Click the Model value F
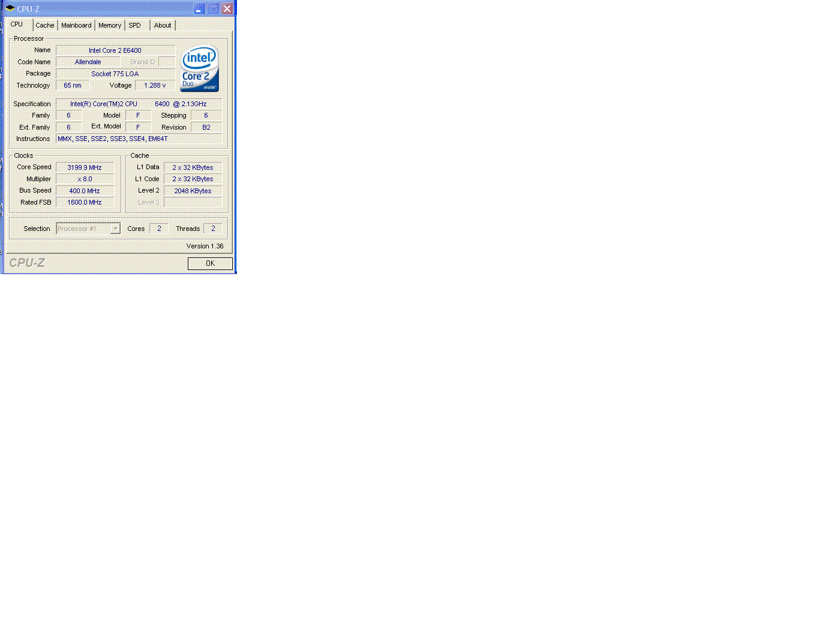This screenshot has height=630, width=840. 138,115
